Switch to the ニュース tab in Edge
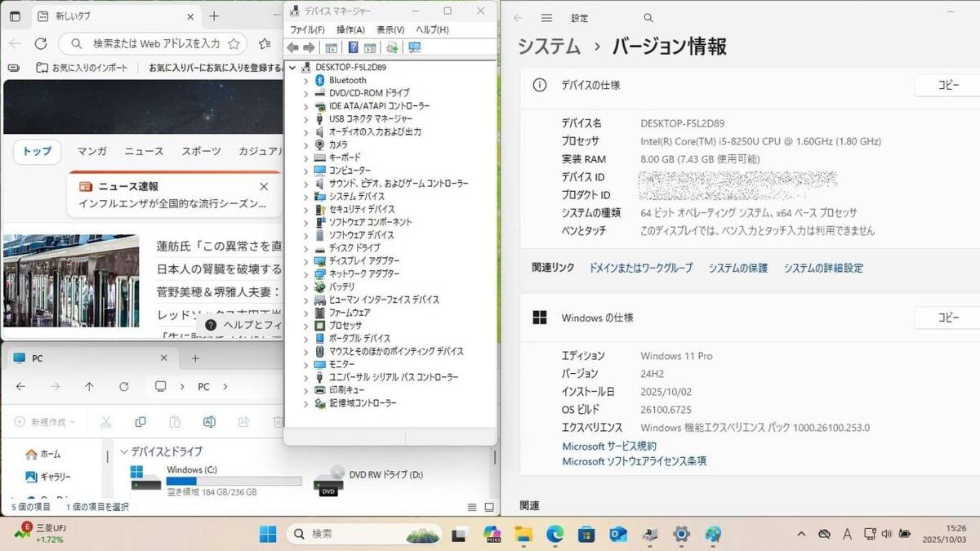Image resolution: width=980 pixels, height=551 pixels. [x=144, y=151]
